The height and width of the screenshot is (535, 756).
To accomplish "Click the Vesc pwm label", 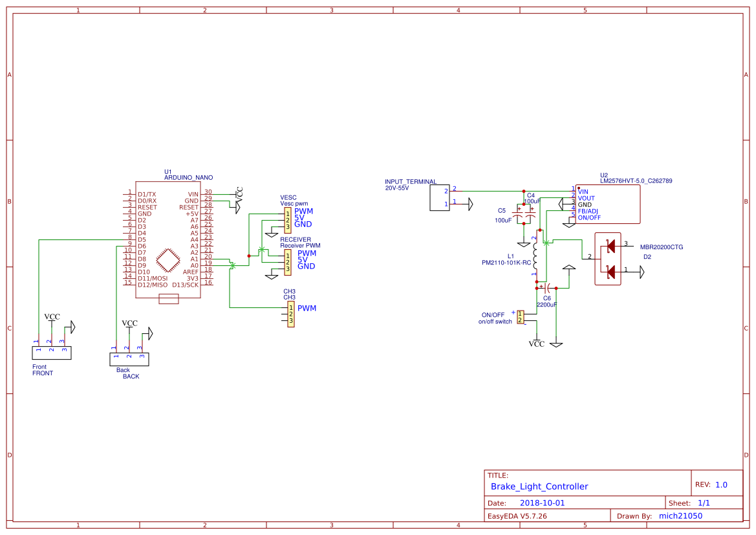I will [294, 204].
